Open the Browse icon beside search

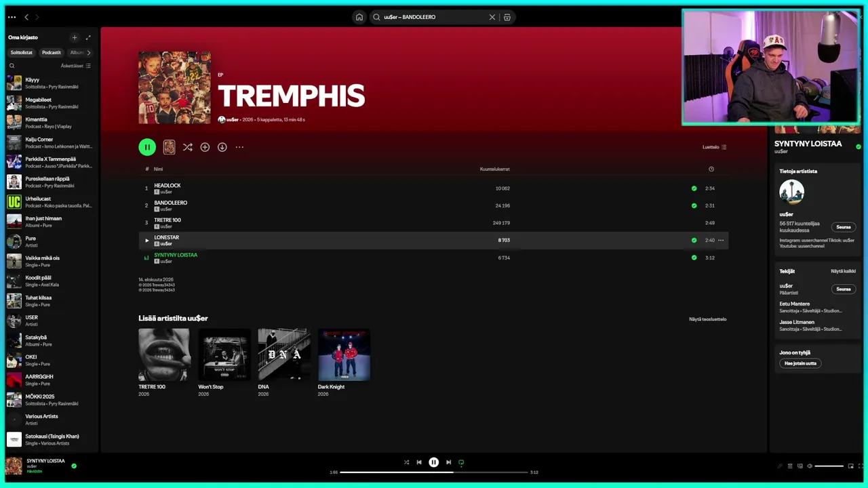(x=507, y=17)
